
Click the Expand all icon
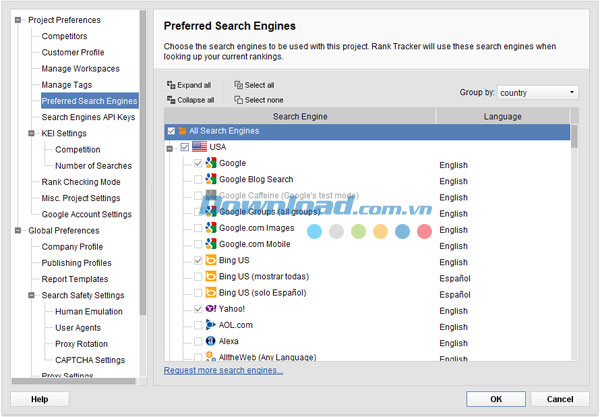171,86
